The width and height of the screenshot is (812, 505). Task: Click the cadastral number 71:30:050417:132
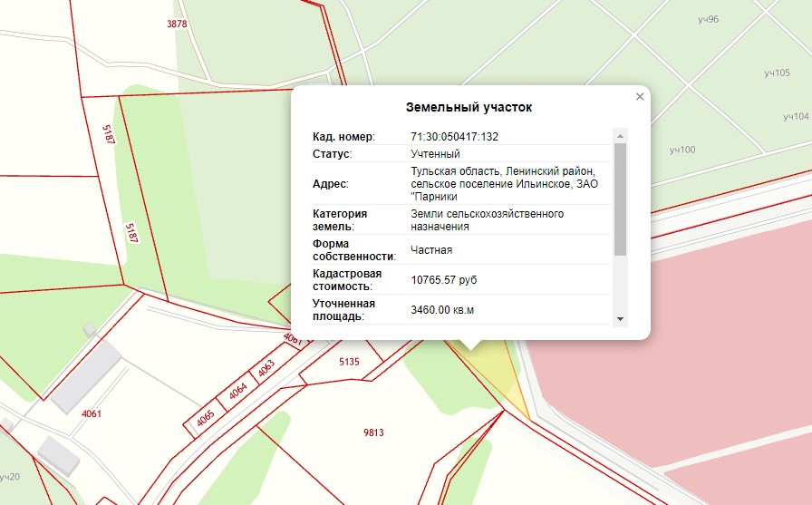tap(454, 137)
